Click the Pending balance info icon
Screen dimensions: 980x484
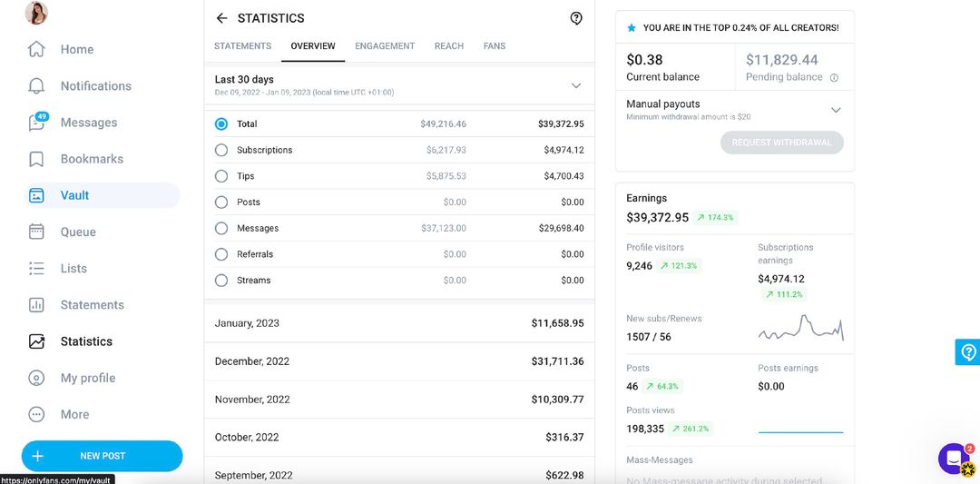click(834, 77)
